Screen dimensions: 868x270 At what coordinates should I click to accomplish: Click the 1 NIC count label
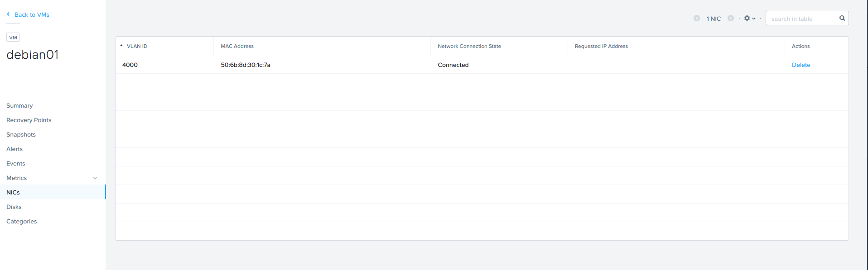714,19
